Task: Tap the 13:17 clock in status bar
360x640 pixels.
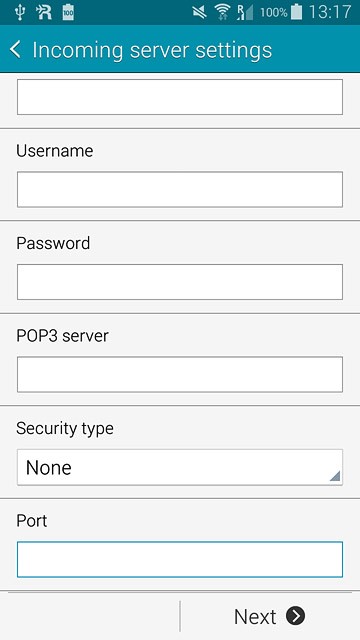Action: coord(330,12)
